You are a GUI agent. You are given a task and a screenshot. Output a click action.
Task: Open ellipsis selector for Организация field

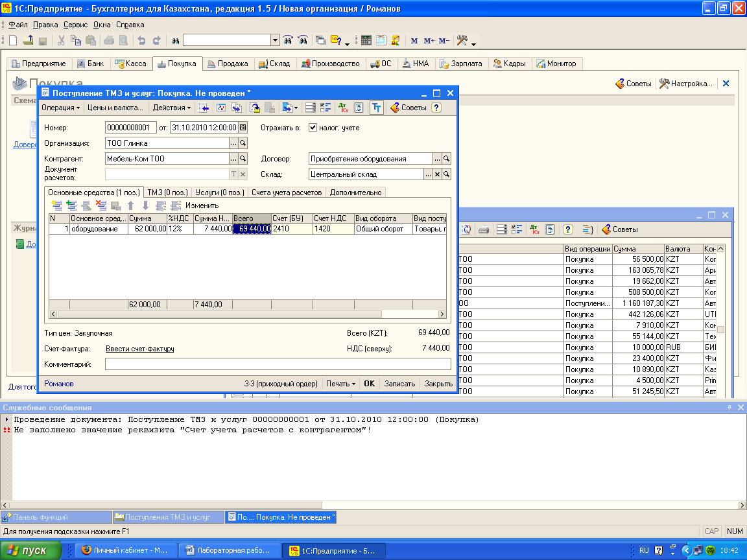233,143
